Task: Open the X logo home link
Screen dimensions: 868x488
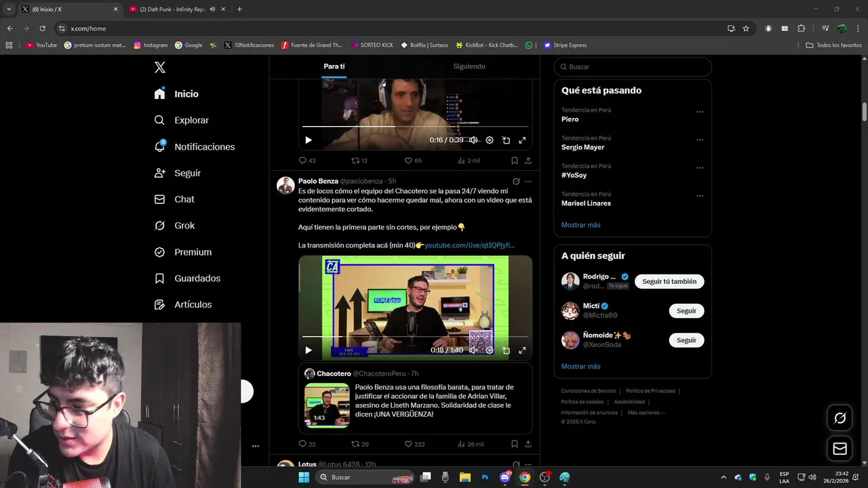Action: click(x=159, y=67)
